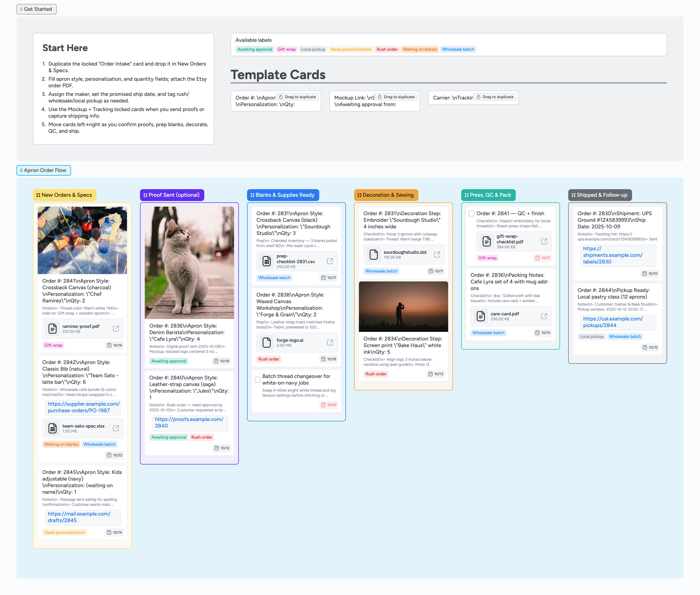
Task: Tick the Batch thread changeover checkbox
Action: click(257, 379)
